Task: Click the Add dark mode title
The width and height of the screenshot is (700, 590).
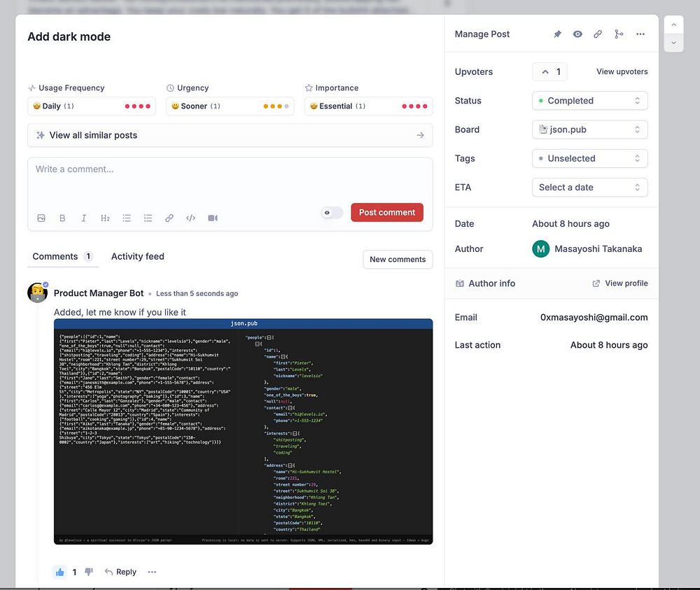Action: tap(69, 36)
